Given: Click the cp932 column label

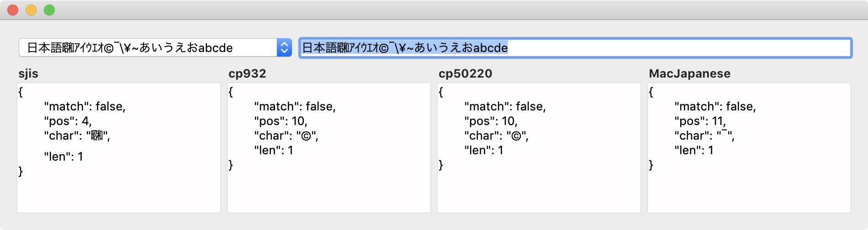Looking at the screenshot, I should [247, 73].
